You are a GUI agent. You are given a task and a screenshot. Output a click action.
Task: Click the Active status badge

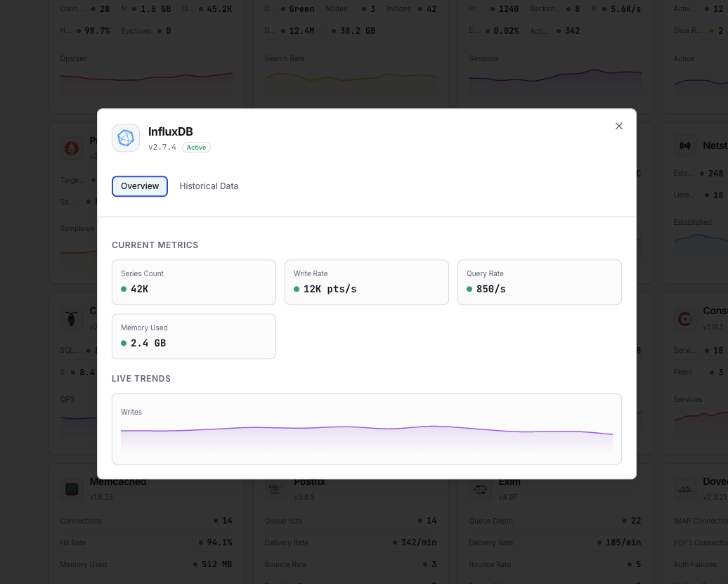pyautogui.click(x=196, y=148)
